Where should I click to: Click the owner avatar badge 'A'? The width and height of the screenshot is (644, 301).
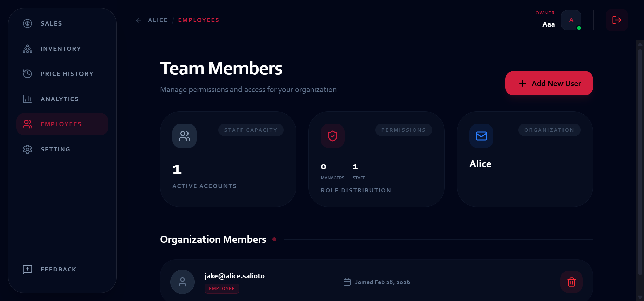pos(571,20)
